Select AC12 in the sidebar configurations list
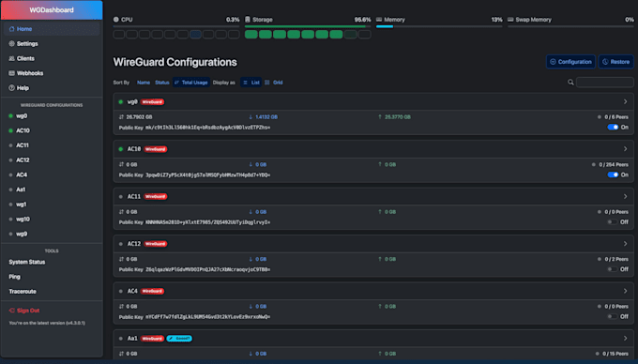 click(52, 160)
